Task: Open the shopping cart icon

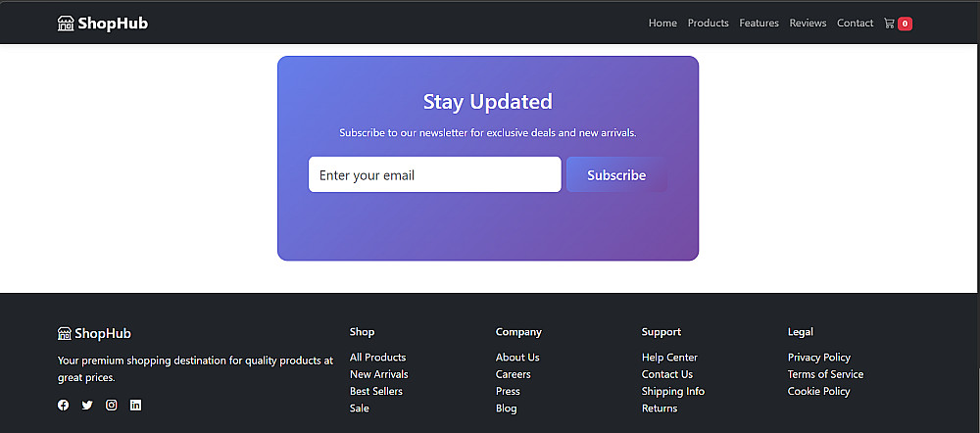Action: click(890, 24)
